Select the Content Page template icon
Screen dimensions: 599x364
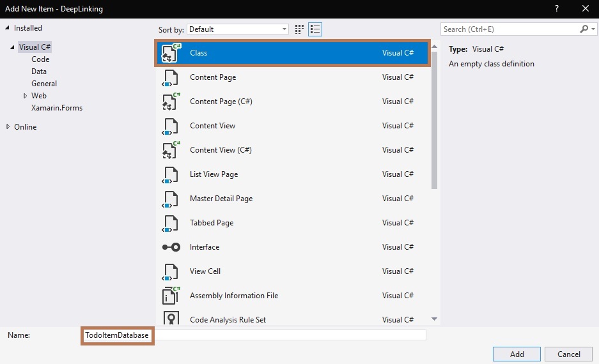171,77
